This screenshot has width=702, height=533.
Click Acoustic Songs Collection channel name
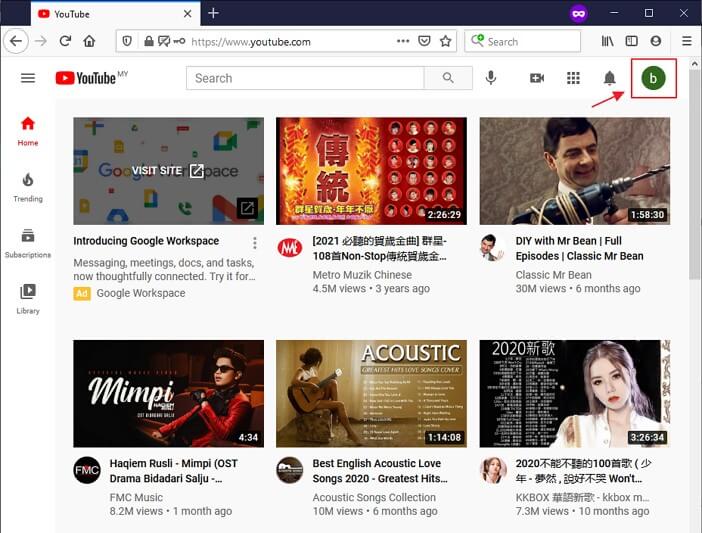pyautogui.click(x=374, y=497)
